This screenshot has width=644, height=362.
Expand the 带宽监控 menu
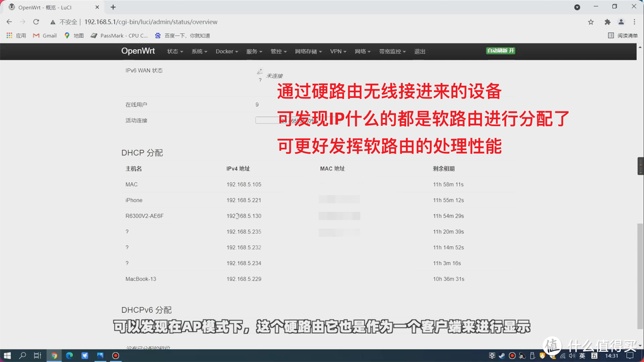(392, 51)
